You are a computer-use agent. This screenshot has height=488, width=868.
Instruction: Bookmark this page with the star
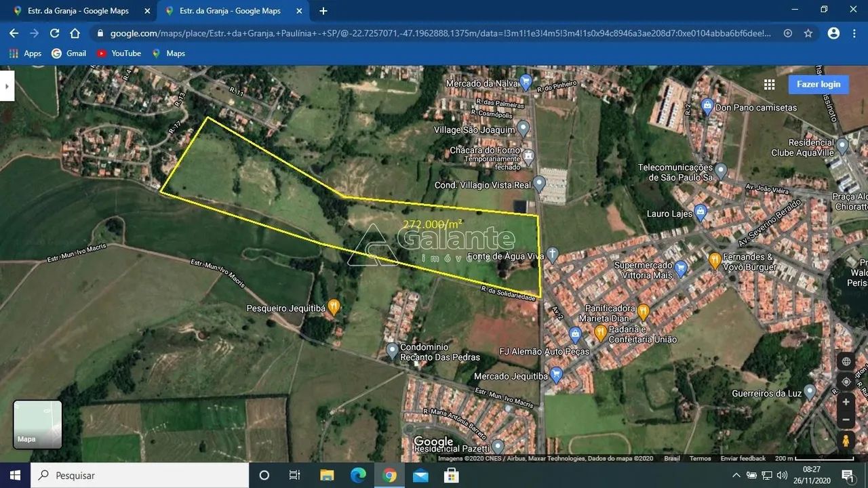pos(808,33)
